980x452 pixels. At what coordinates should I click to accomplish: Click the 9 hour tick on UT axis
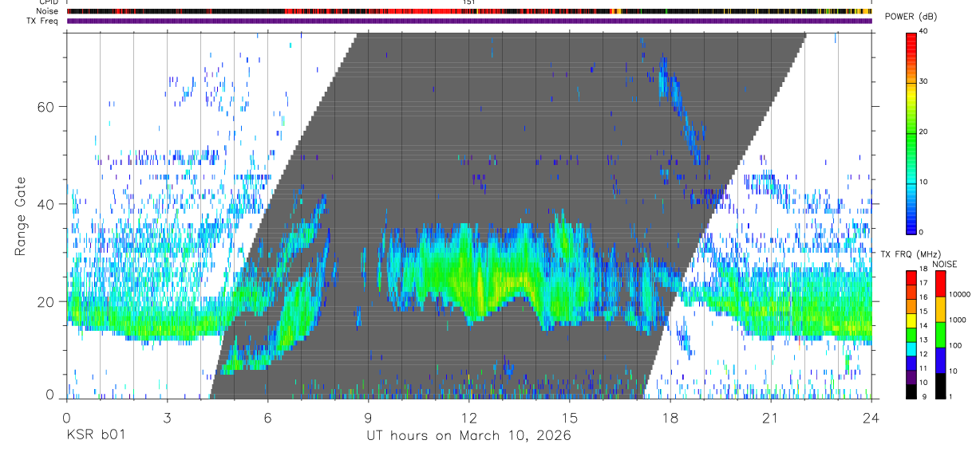click(x=368, y=418)
